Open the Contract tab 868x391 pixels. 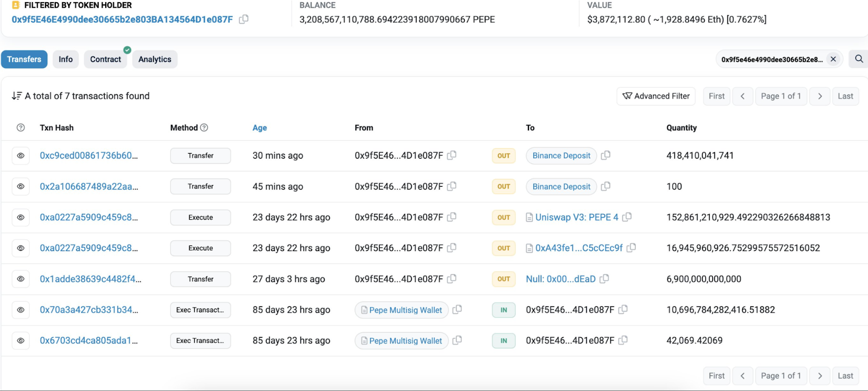click(x=105, y=59)
